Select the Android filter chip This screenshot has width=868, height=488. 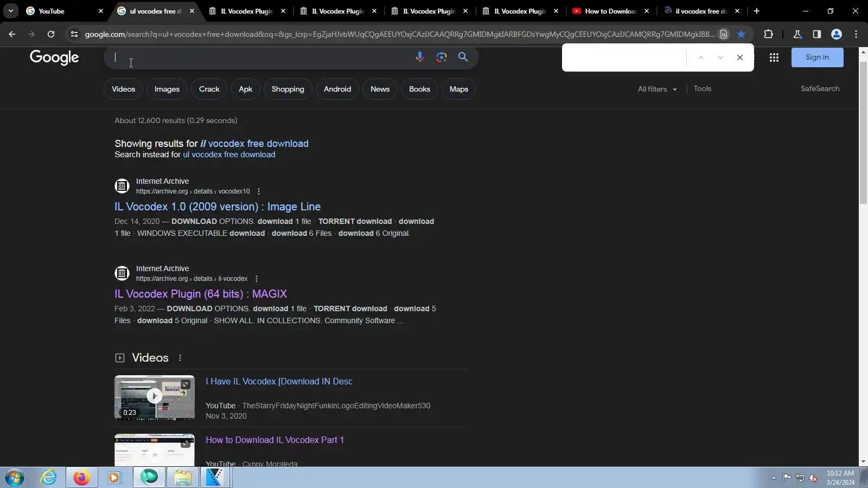[337, 89]
